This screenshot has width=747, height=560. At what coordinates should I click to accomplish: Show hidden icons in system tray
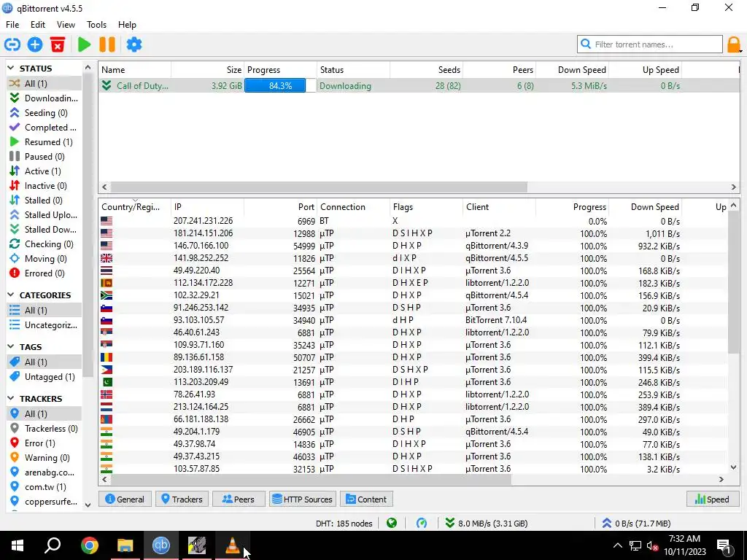click(x=617, y=545)
